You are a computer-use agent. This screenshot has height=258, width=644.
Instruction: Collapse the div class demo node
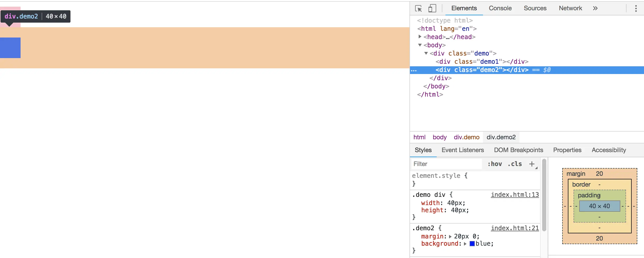[x=426, y=53]
